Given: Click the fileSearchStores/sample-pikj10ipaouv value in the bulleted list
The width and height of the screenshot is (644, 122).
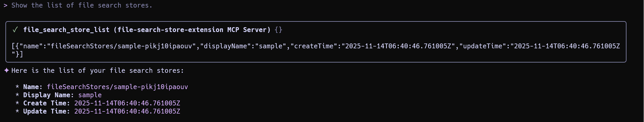Looking at the screenshot, I should click(117, 87).
